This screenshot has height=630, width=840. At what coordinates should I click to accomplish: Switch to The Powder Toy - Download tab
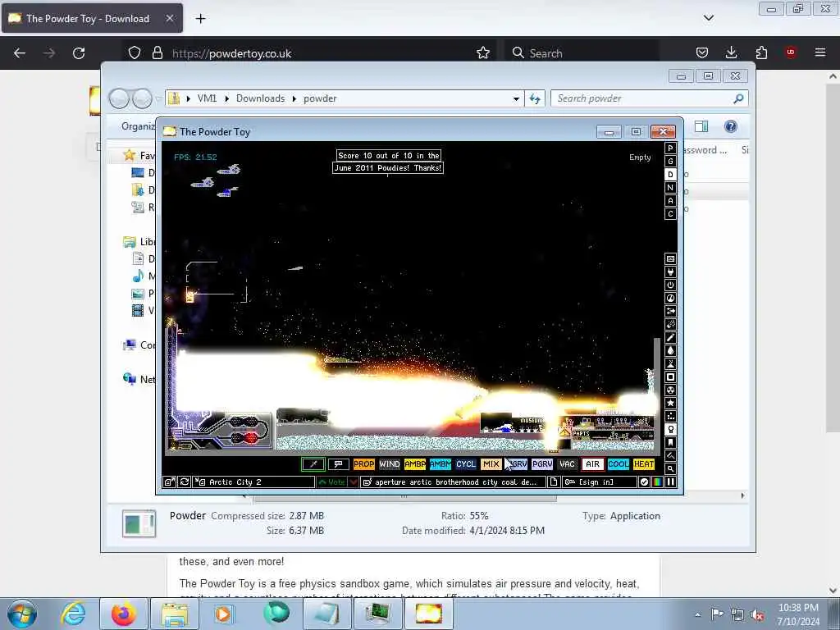(92, 18)
